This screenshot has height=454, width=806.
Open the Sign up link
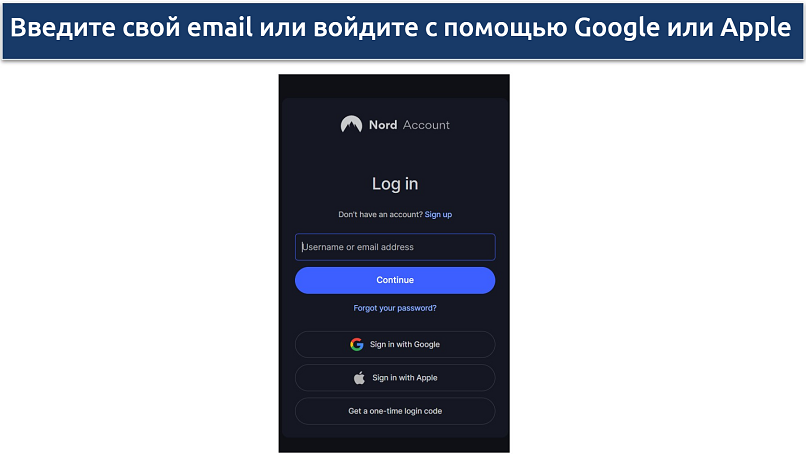coord(438,214)
